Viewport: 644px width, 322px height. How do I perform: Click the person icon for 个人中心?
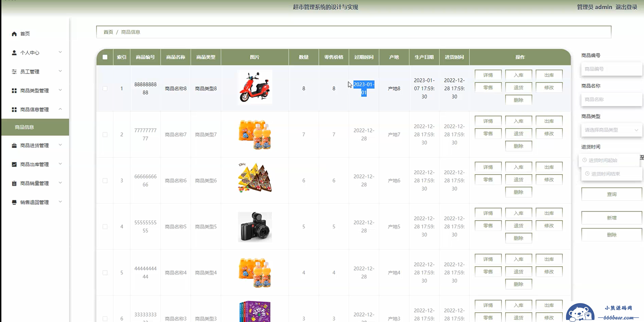[x=14, y=53]
